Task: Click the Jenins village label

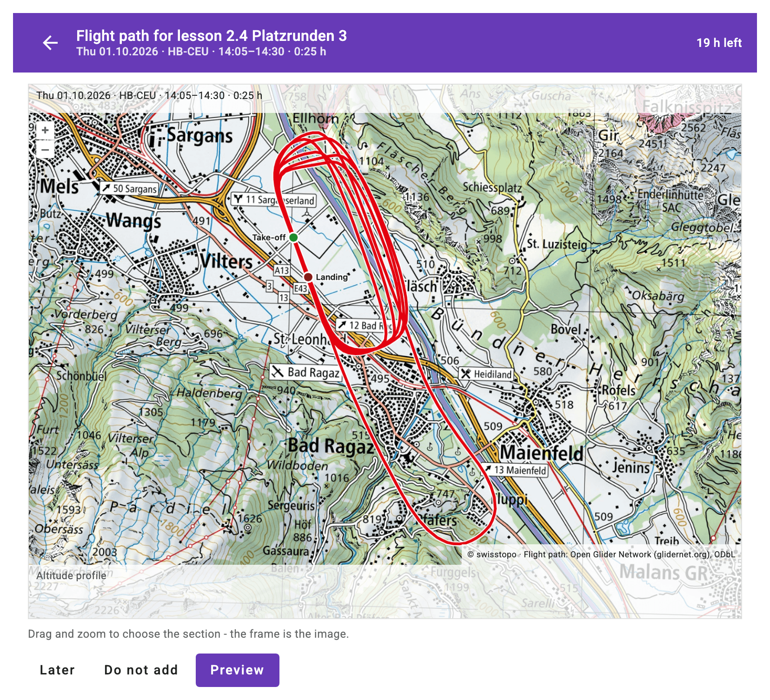Action: (631, 467)
